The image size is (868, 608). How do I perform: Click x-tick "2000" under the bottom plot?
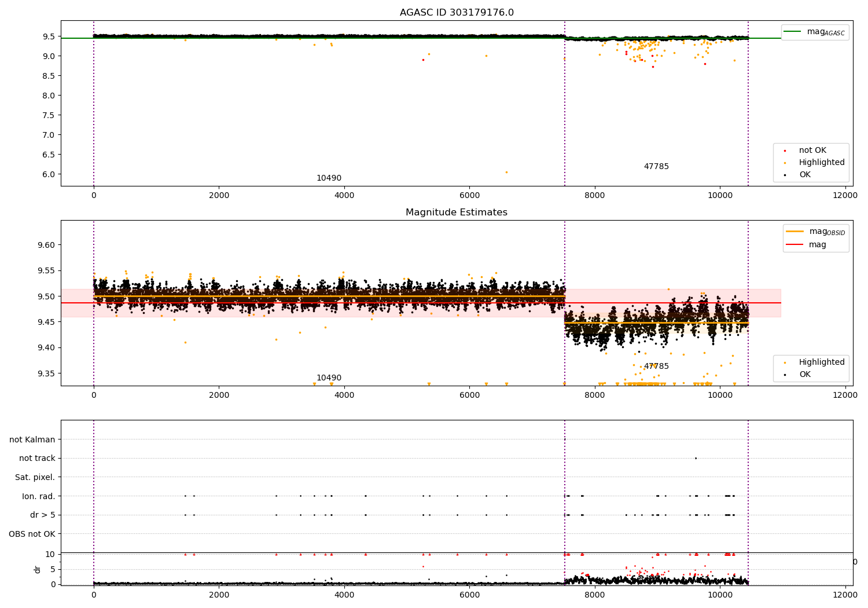pos(219,595)
